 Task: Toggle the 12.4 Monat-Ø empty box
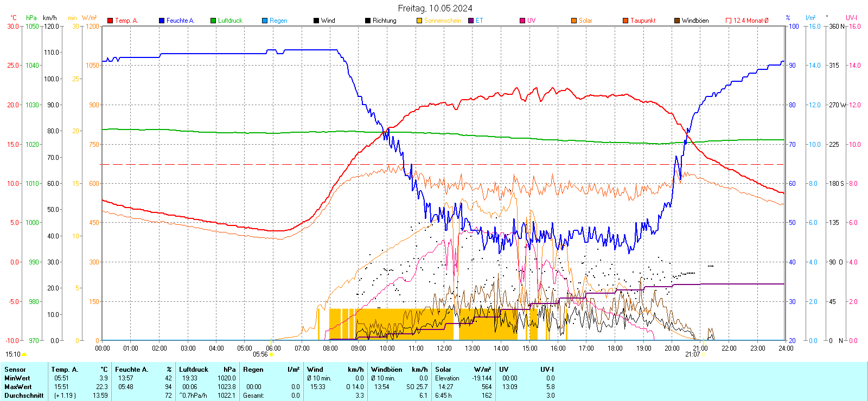[729, 21]
